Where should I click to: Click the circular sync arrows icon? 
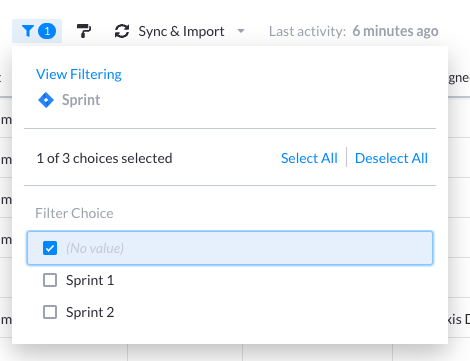122,31
